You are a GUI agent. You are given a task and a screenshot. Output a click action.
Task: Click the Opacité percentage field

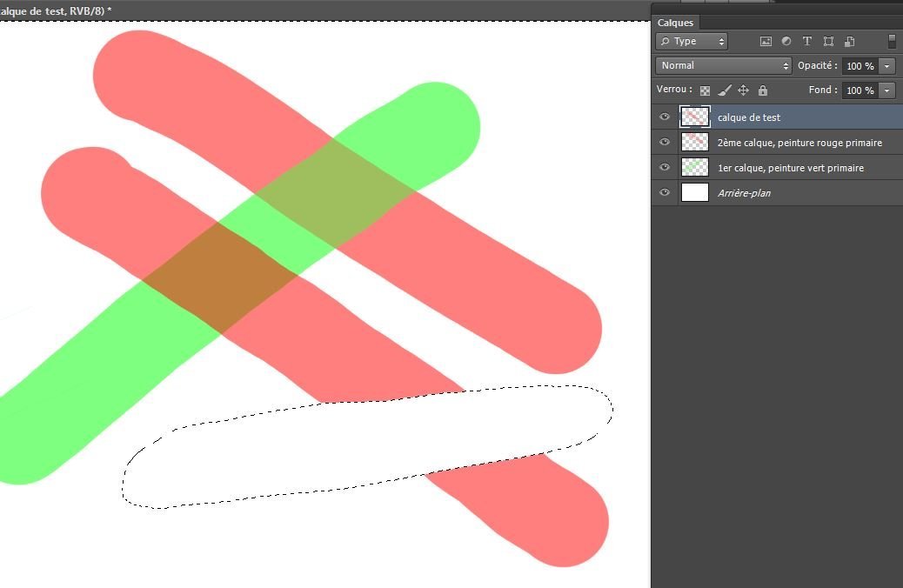[x=860, y=66]
